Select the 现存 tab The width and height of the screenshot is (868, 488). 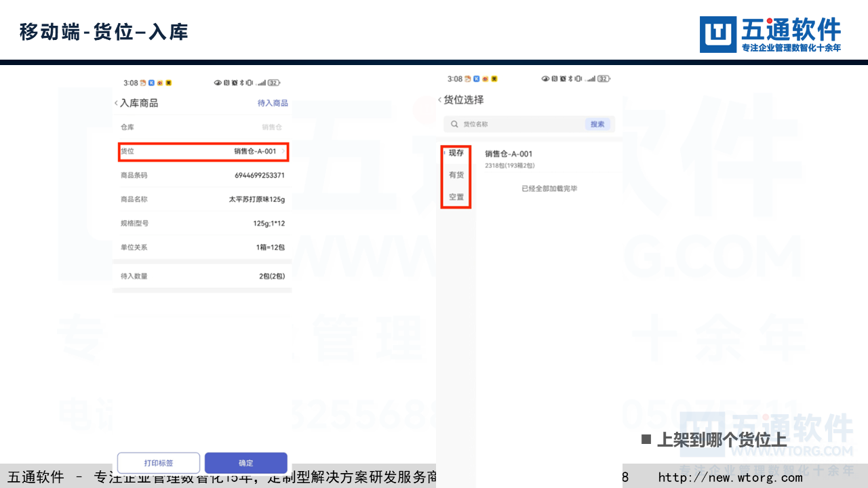[456, 153]
